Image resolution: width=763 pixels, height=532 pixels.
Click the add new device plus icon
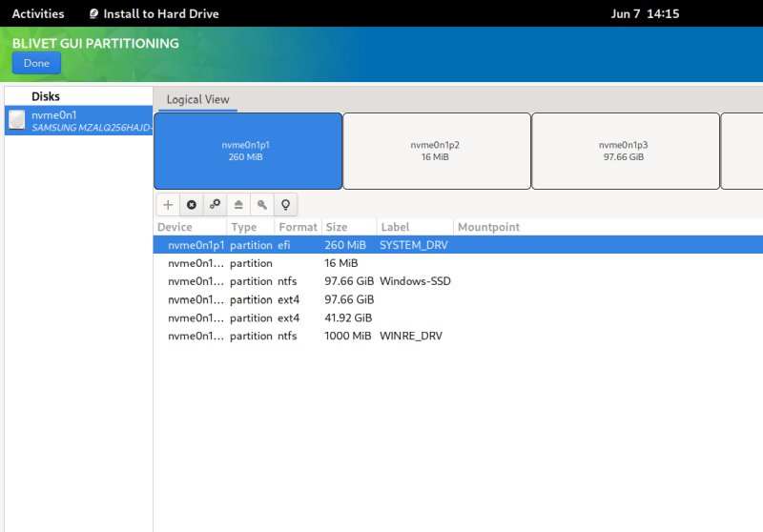pos(168,204)
